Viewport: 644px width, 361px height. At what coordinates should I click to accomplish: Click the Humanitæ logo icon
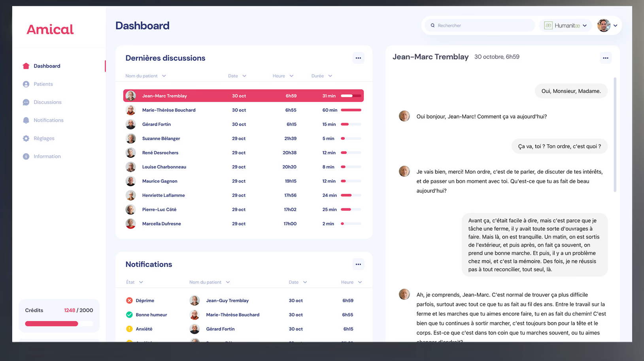tap(548, 25)
